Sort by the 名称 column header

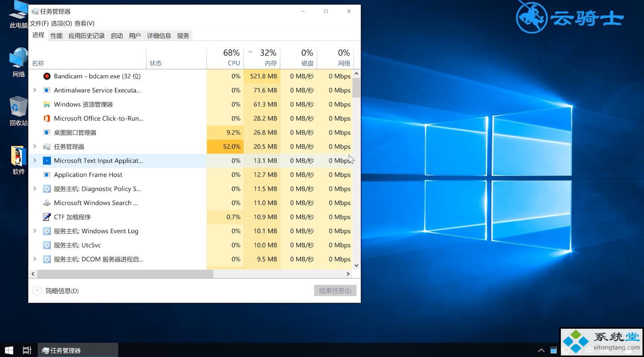click(88, 59)
